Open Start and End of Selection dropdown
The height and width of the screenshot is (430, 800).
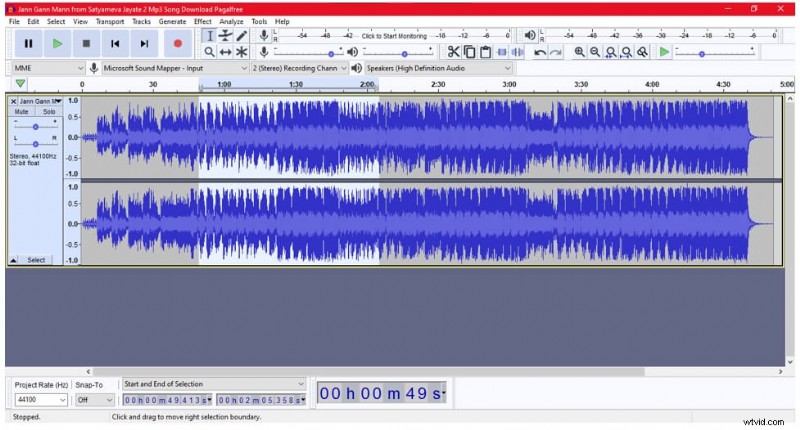[214, 384]
